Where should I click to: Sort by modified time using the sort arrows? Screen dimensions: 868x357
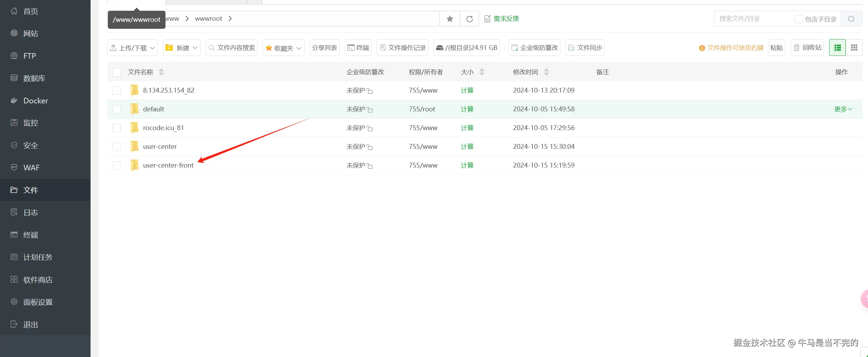(x=546, y=72)
